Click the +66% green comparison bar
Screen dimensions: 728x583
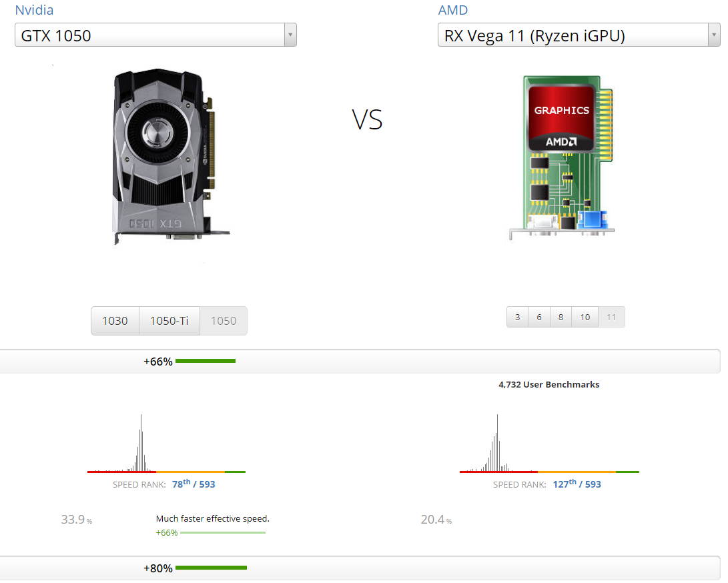click(206, 361)
